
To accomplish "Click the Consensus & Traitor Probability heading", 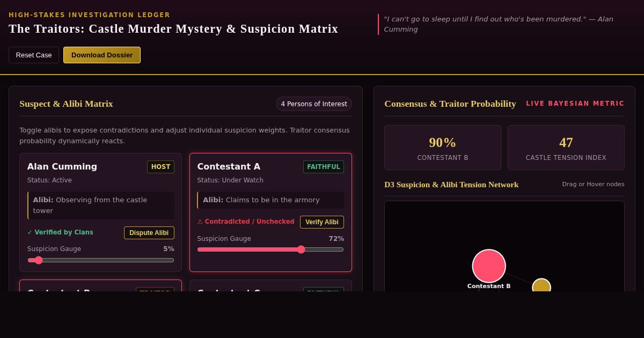I will (x=450, y=104).
